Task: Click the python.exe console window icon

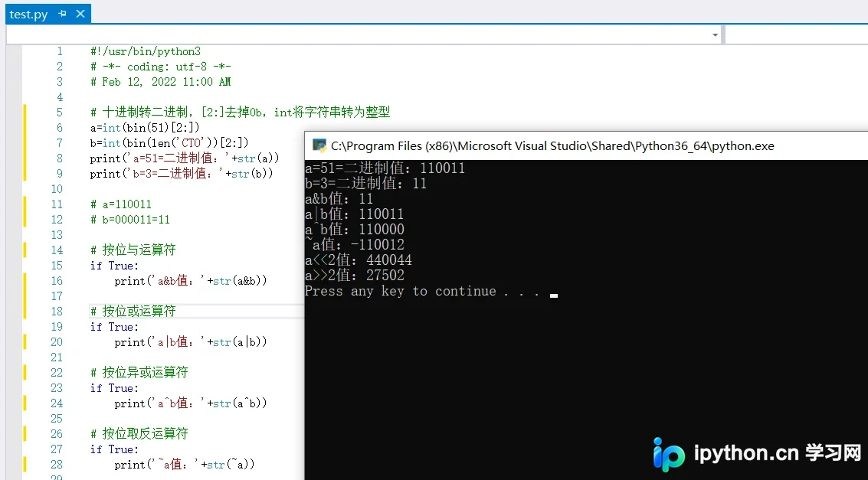Action: pyautogui.click(x=319, y=145)
